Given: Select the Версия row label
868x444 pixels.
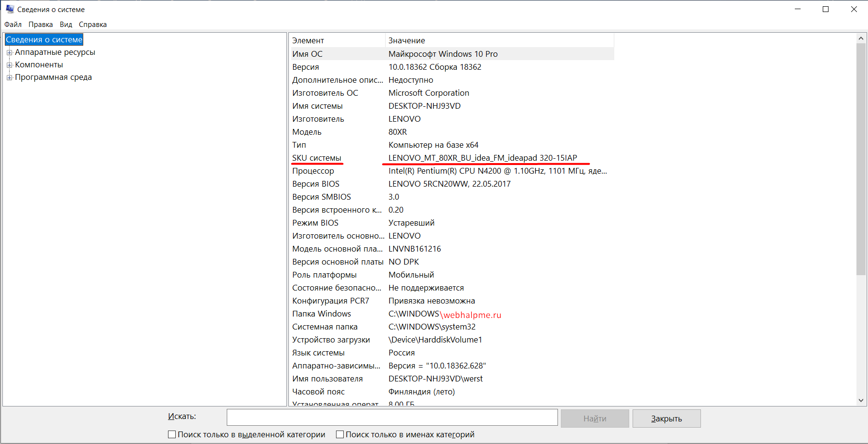Looking at the screenshot, I should tap(306, 67).
